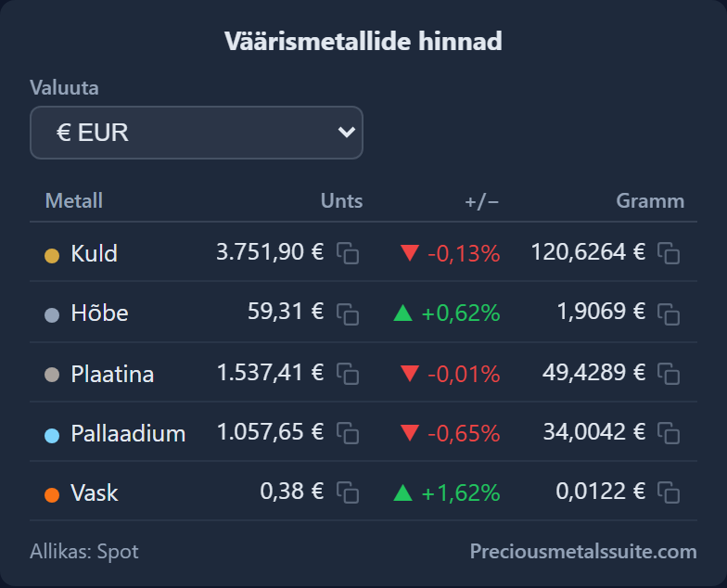
Task: Copy the Hõbe gram price
Action: (x=669, y=313)
